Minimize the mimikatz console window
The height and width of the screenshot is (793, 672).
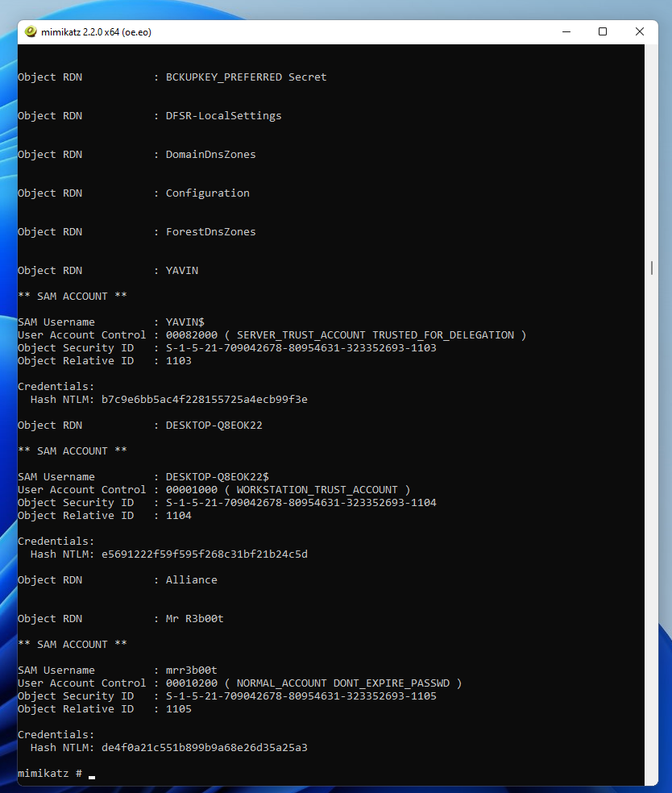click(x=566, y=31)
